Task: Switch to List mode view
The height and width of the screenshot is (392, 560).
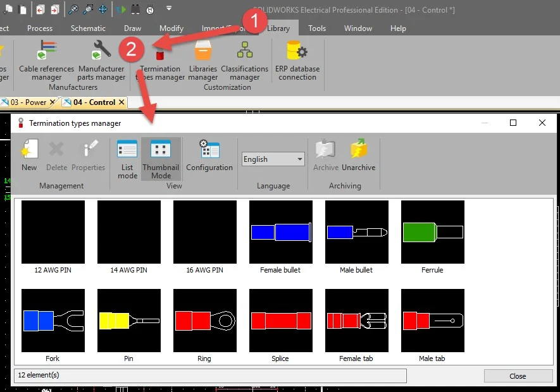Action: click(x=127, y=158)
